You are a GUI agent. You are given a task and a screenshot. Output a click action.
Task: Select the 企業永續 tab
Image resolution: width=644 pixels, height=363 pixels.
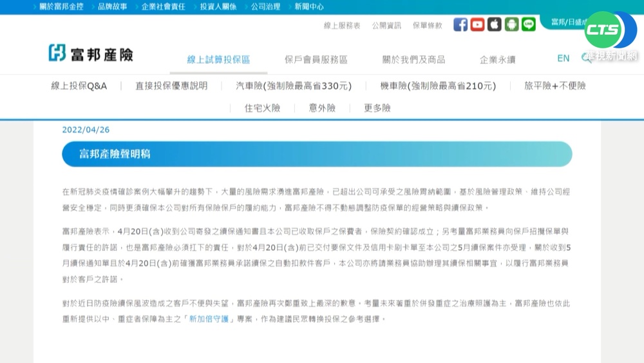click(497, 59)
